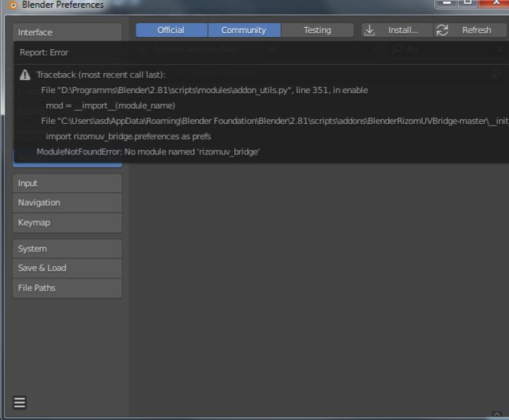The width and height of the screenshot is (509, 420).
Task: Click the Install... add-on button
Action: pos(397,30)
